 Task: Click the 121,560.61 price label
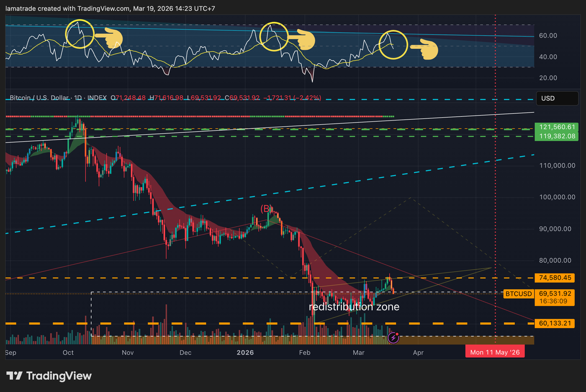[x=558, y=126]
